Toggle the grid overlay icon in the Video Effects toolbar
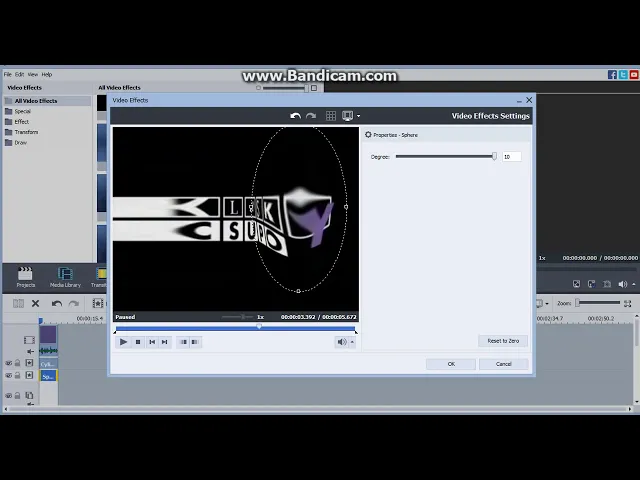This screenshot has width=640, height=480. (331, 116)
